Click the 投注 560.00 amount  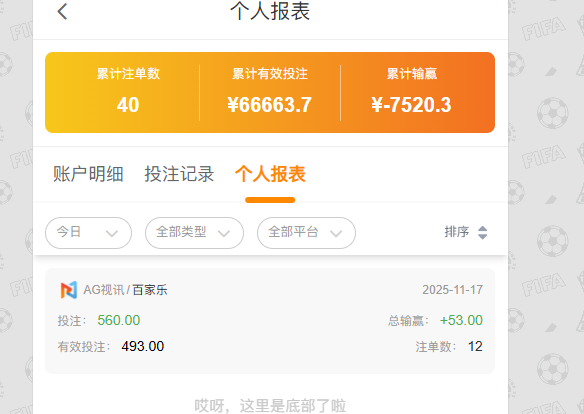coord(119,321)
